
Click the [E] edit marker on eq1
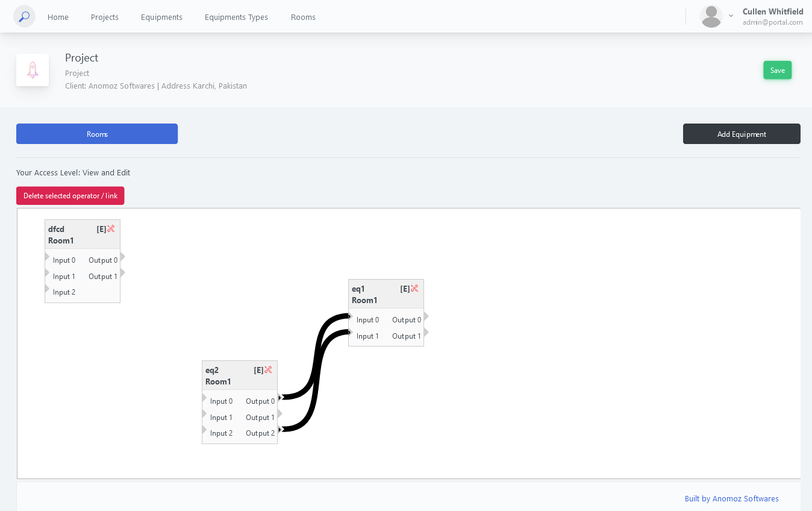pos(405,289)
